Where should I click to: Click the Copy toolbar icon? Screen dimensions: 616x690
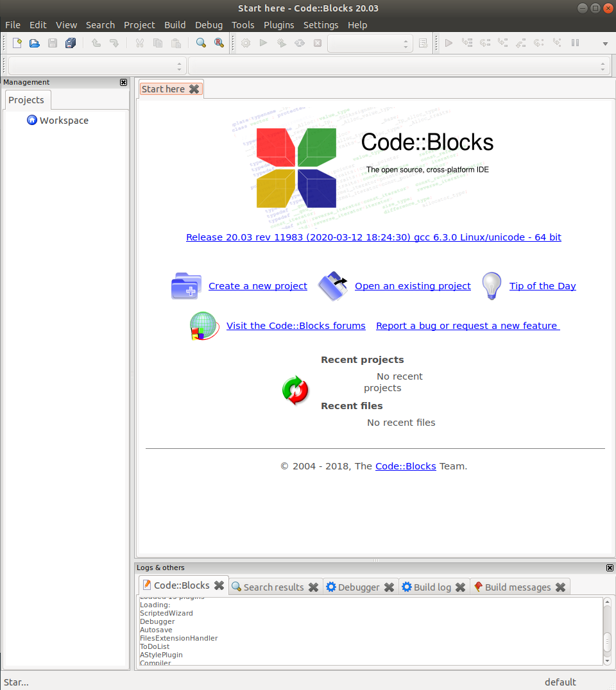pos(158,43)
